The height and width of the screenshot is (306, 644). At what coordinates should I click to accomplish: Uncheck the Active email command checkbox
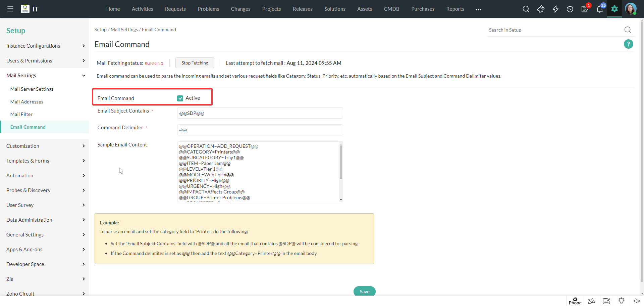[x=180, y=98]
